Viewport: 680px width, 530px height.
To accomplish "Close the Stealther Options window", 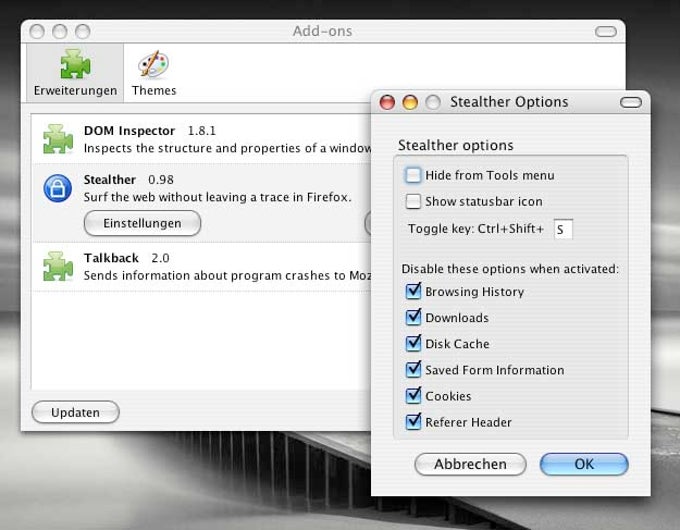I will click(x=387, y=102).
